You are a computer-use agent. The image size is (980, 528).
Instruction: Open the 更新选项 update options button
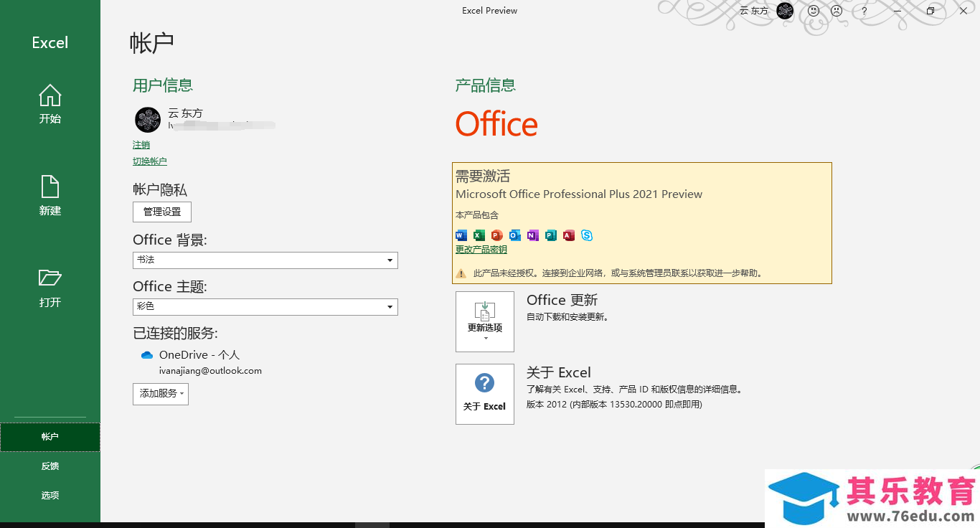pyautogui.click(x=485, y=321)
